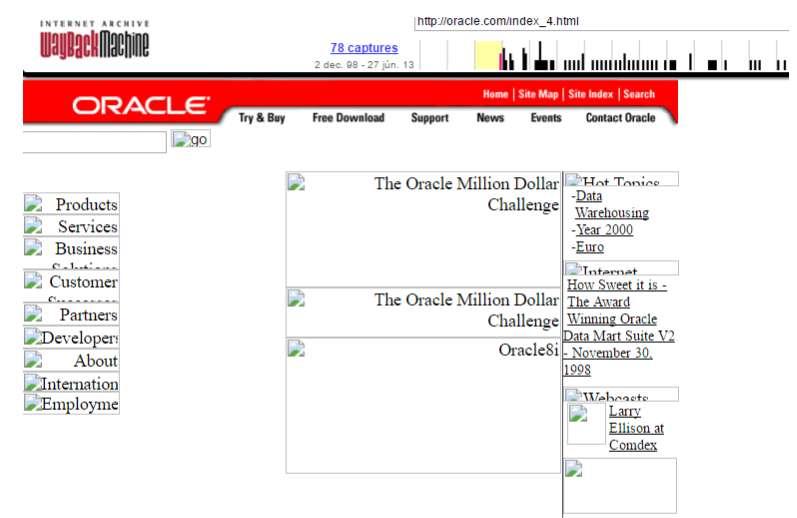Click the Wayback Machine logo

tap(95, 40)
